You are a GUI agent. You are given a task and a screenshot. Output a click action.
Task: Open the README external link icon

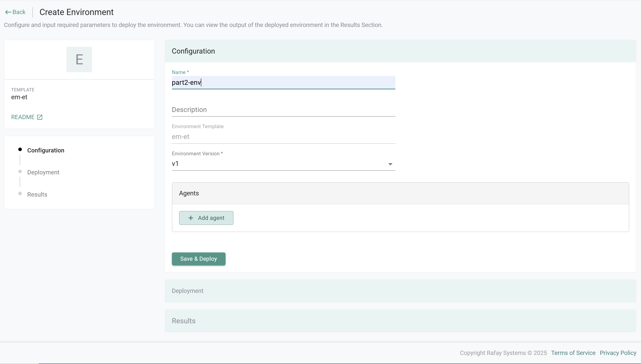point(40,117)
